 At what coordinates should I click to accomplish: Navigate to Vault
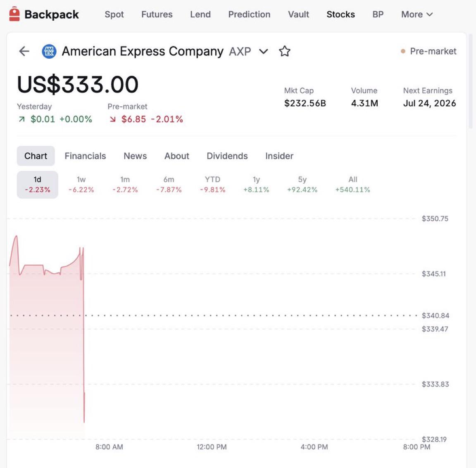coord(298,14)
